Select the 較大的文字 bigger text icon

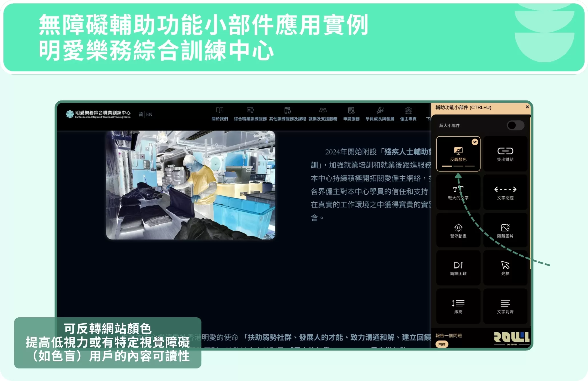(x=458, y=190)
